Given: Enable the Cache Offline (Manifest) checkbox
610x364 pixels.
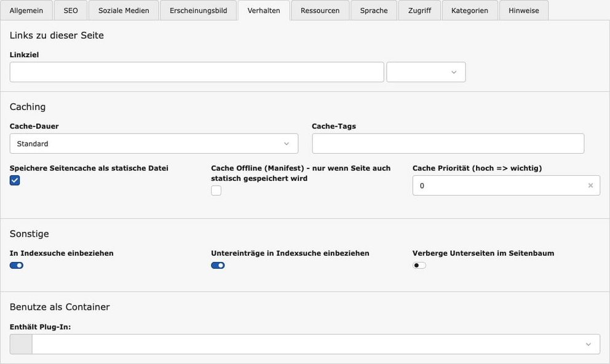Looking at the screenshot, I should [216, 191].
